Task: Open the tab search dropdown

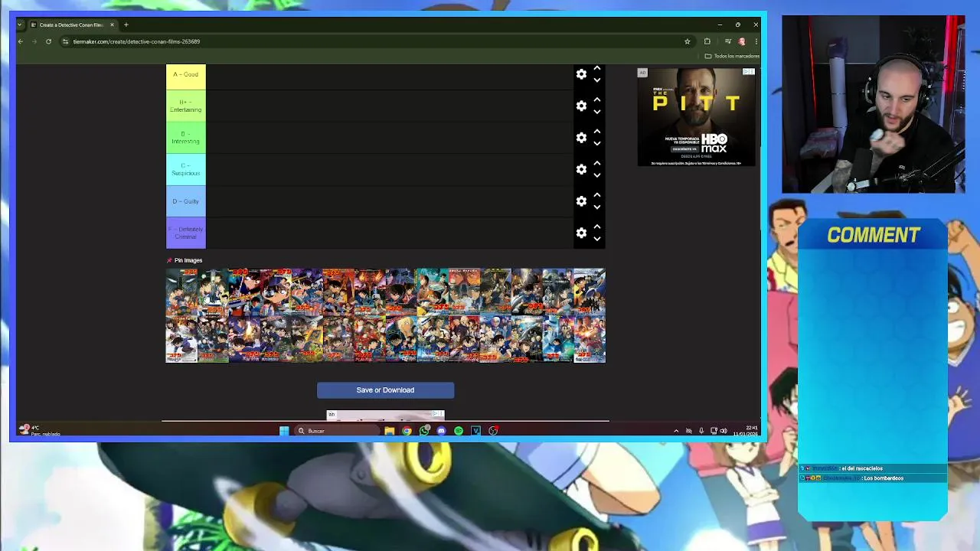Action: tap(20, 24)
